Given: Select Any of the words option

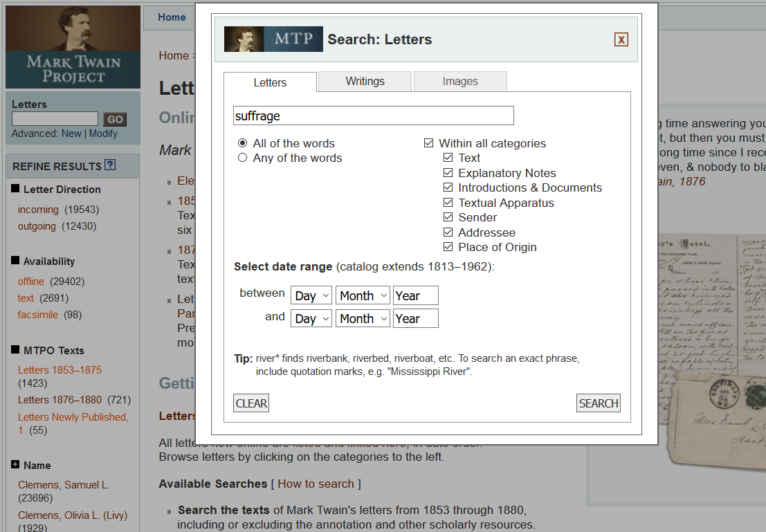Looking at the screenshot, I should [242, 158].
